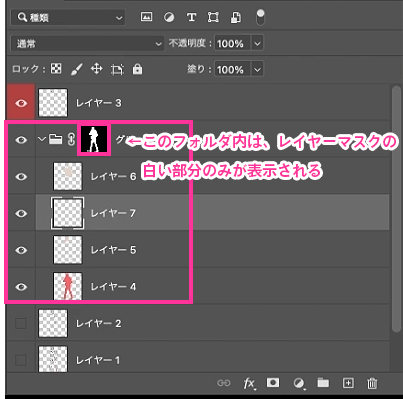Select layer named レイヤー 2

pyautogui.click(x=99, y=323)
